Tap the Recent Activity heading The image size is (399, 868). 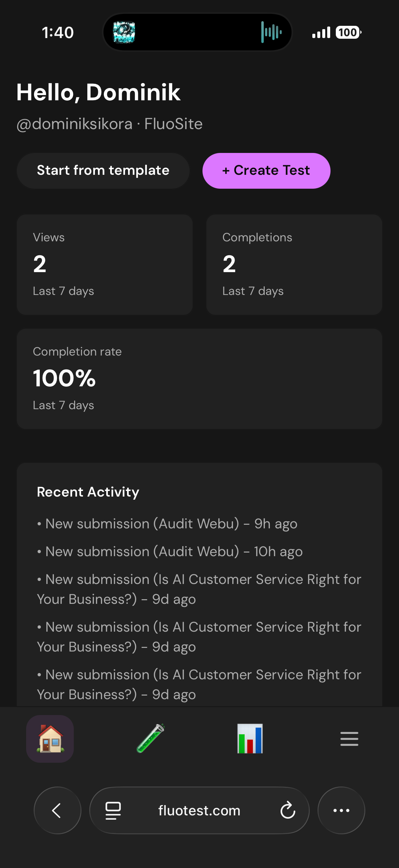tap(88, 492)
